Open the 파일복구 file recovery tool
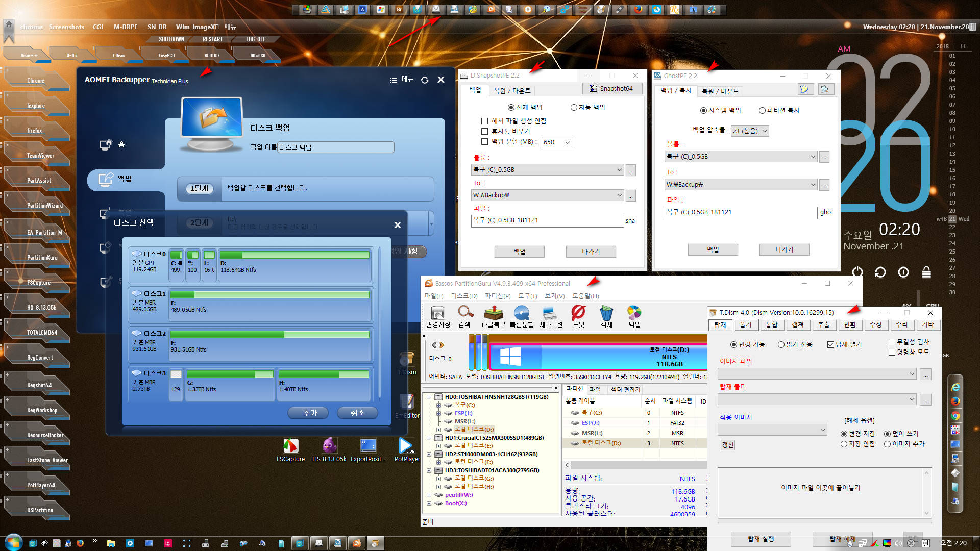Viewport: 980px width, 551px height. 493,316
